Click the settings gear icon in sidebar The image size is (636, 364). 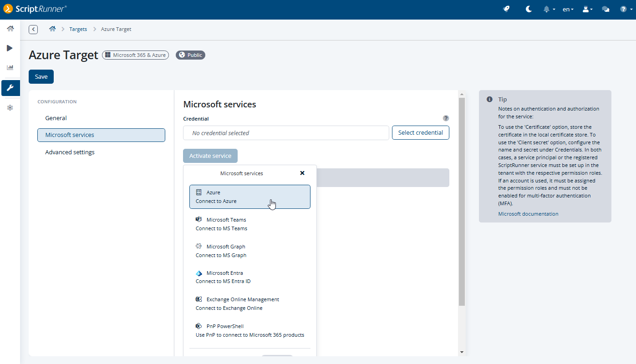point(10,108)
